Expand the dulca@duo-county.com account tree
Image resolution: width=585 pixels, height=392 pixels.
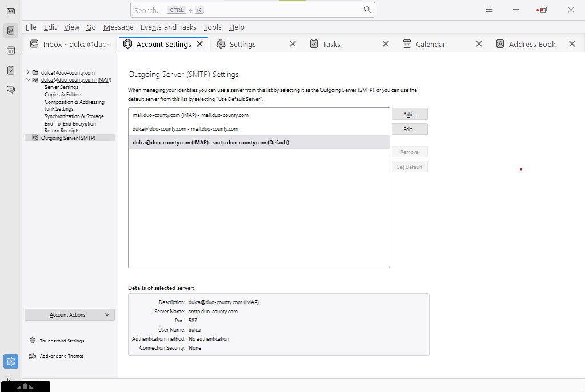(28, 72)
